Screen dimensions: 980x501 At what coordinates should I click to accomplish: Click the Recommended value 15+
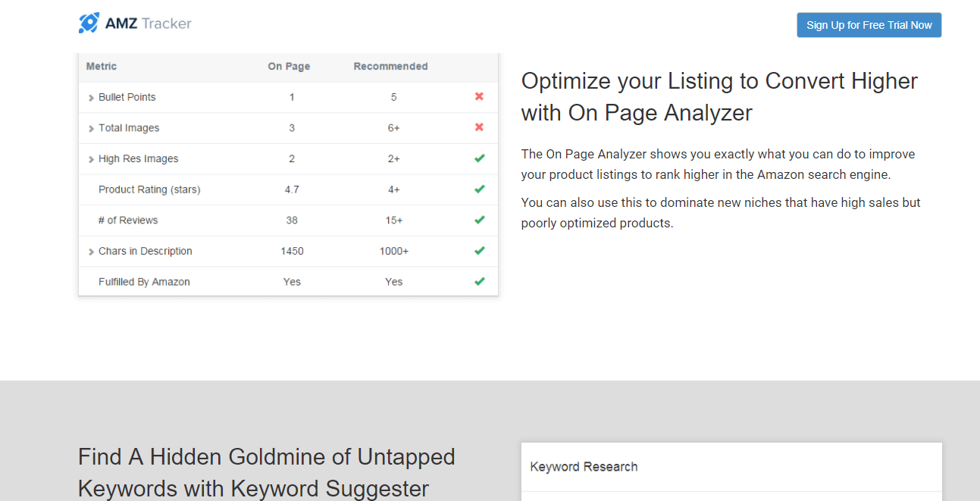coord(394,221)
